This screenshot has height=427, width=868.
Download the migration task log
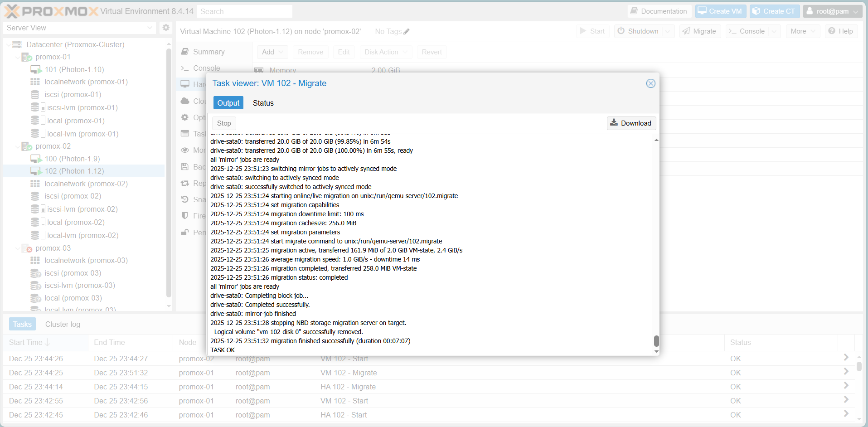click(x=631, y=123)
